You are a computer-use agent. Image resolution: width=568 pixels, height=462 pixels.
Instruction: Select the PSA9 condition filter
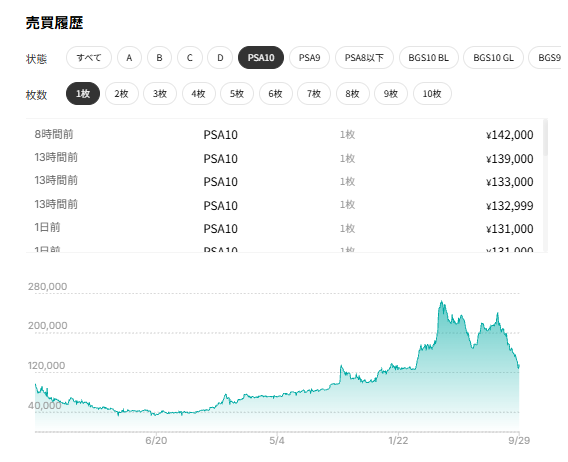[x=309, y=58]
